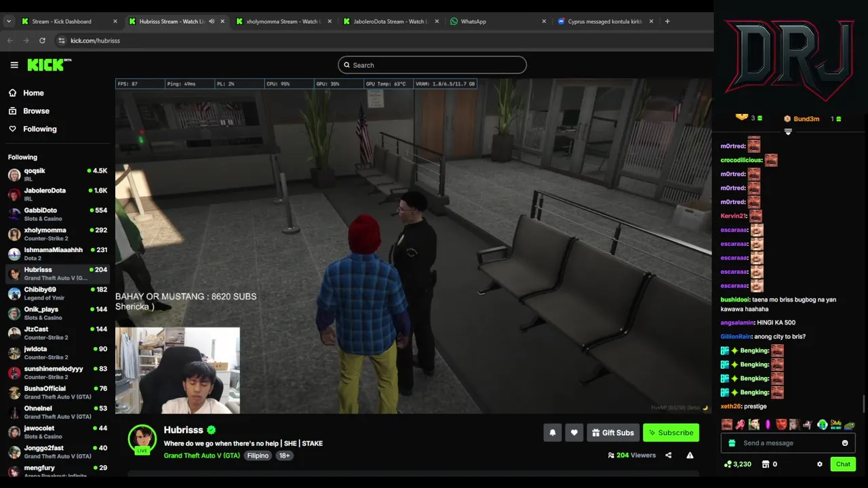Open Following in the sidebar
The image size is (868, 488).
40,129
